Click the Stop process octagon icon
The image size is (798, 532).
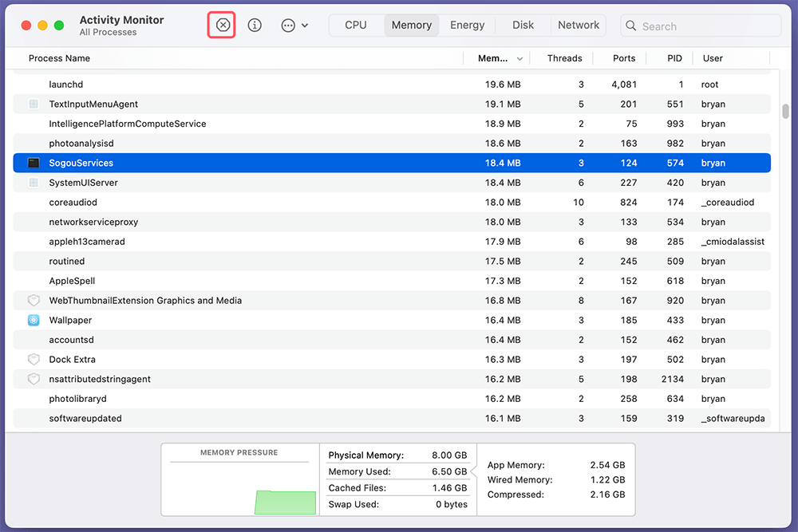coord(222,25)
